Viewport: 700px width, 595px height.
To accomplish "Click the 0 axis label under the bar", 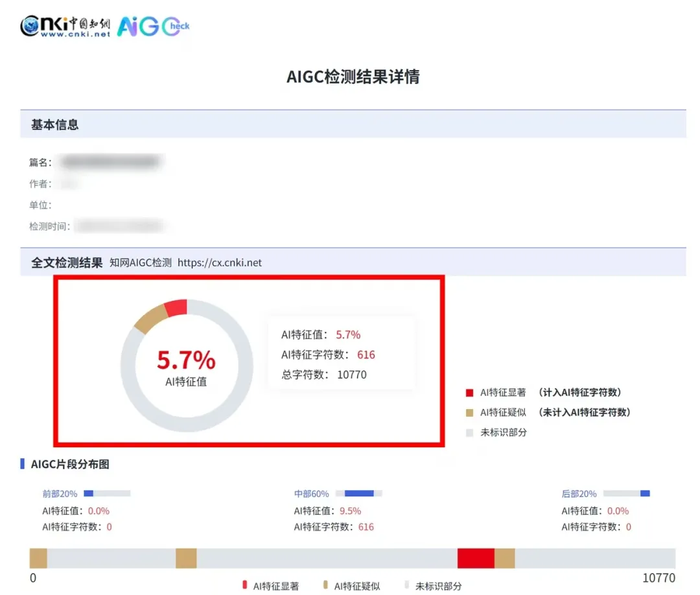I will coord(33,578).
